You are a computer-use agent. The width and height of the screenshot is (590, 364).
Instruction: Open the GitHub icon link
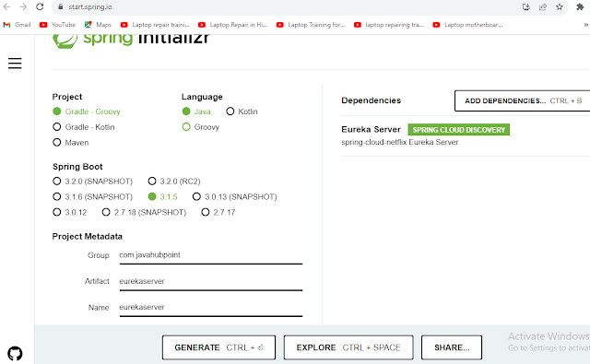pos(15,354)
